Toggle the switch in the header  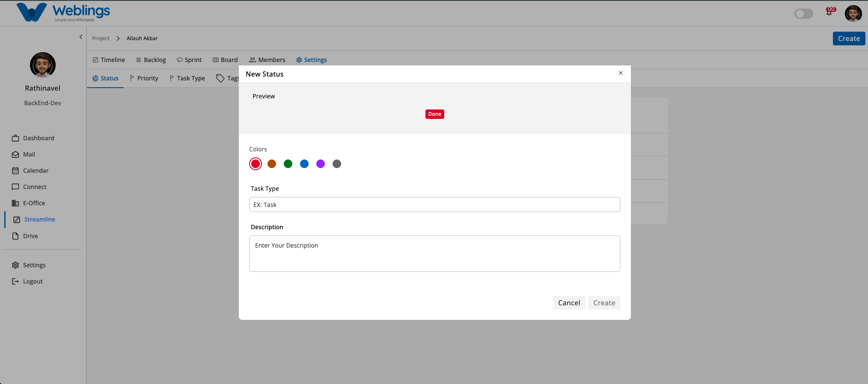coord(803,14)
